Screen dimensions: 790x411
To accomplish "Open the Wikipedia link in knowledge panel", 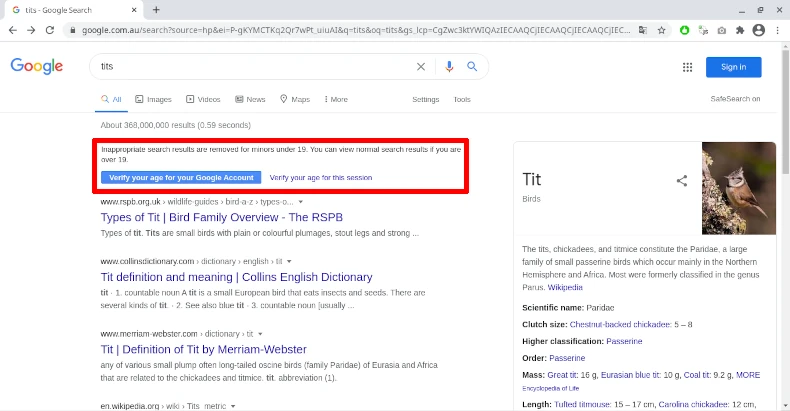I will [x=565, y=287].
